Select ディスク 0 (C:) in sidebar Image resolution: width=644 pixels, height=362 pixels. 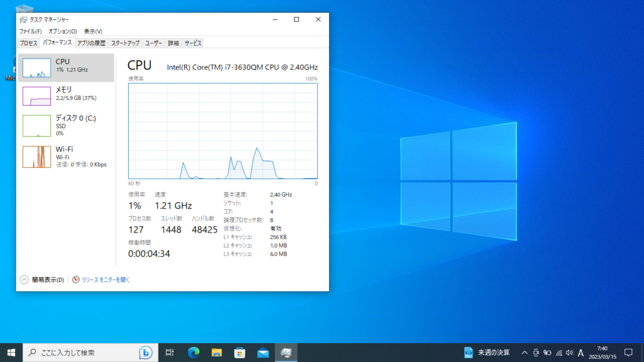pyautogui.click(x=66, y=125)
